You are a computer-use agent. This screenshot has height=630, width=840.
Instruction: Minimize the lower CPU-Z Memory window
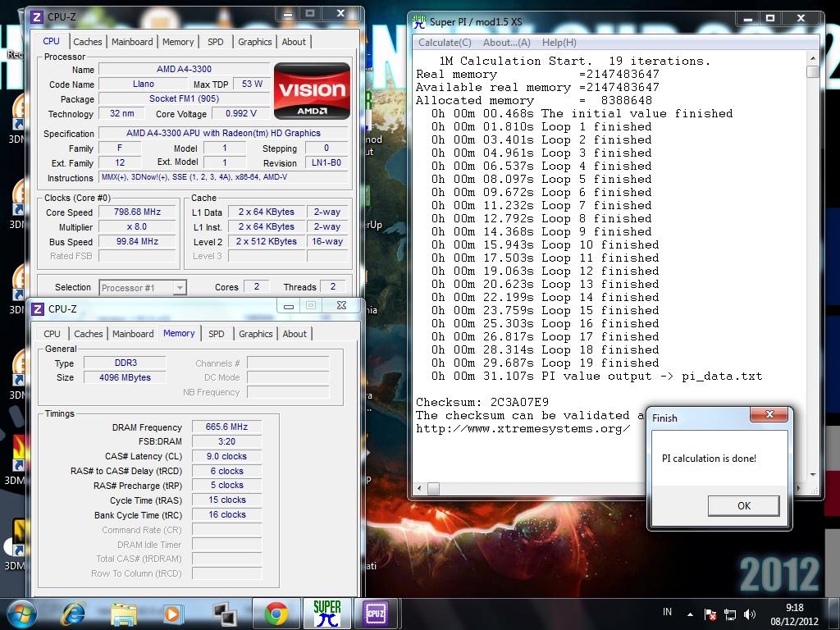click(289, 307)
